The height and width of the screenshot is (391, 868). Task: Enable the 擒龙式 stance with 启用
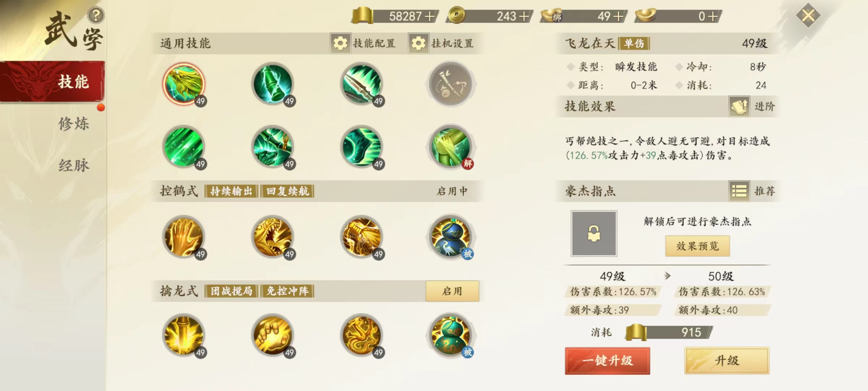pos(452,291)
